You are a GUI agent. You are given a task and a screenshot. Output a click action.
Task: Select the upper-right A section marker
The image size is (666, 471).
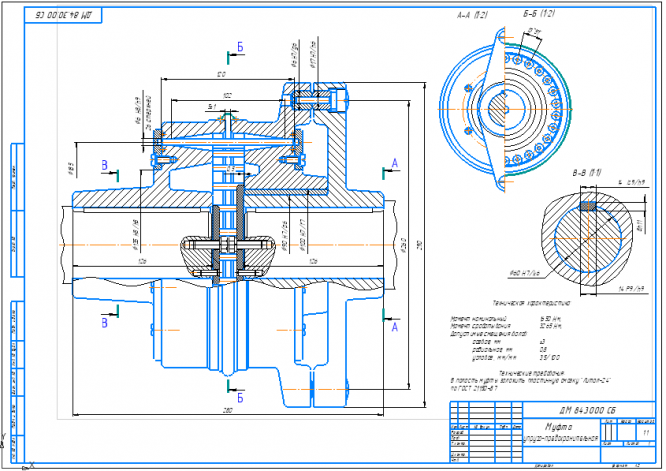[x=391, y=169]
